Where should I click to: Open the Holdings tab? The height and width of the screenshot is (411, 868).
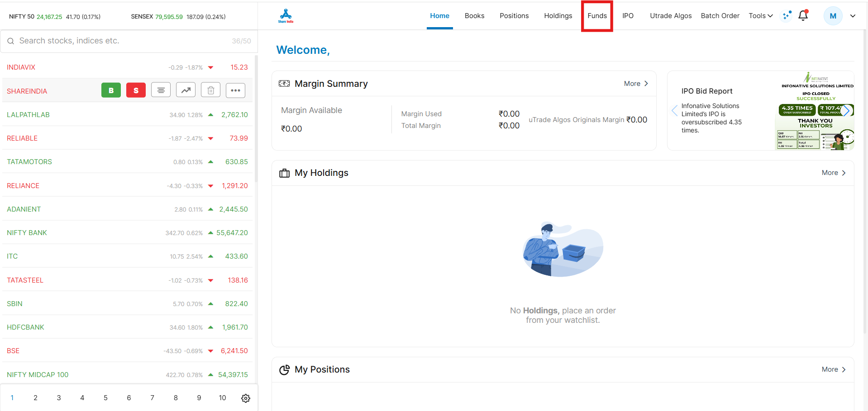coord(558,16)
